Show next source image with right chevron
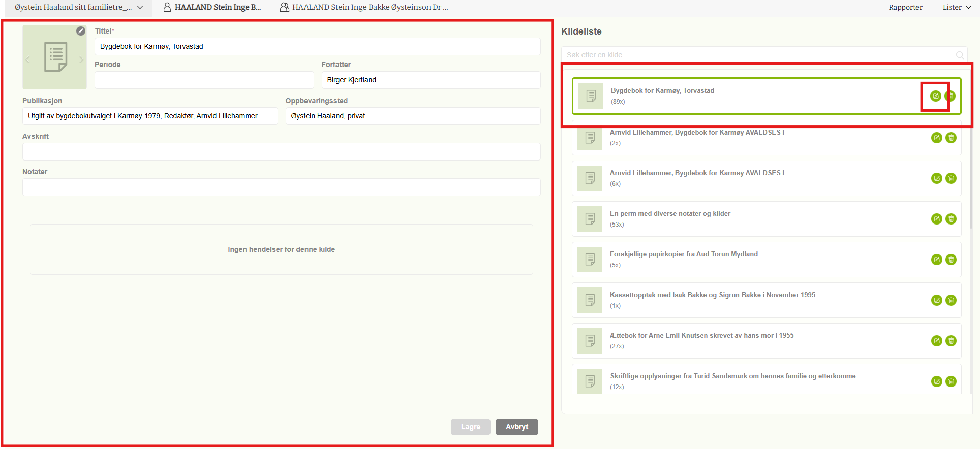The height and width of the screenshot is (449, 980). click(81, 60)
